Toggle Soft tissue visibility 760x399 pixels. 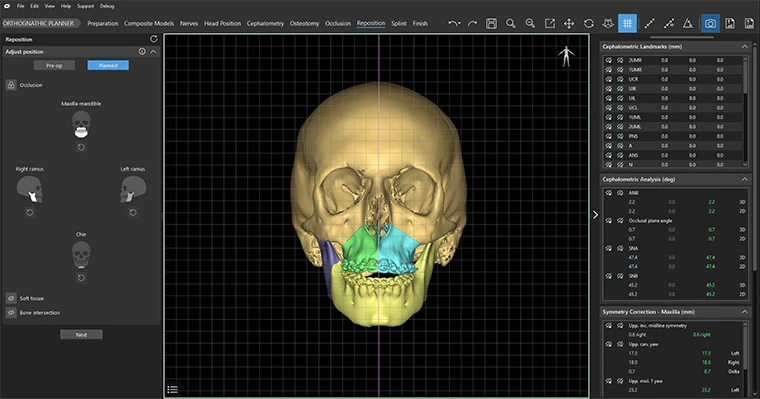pyautogui.click(x=11, y=298)
